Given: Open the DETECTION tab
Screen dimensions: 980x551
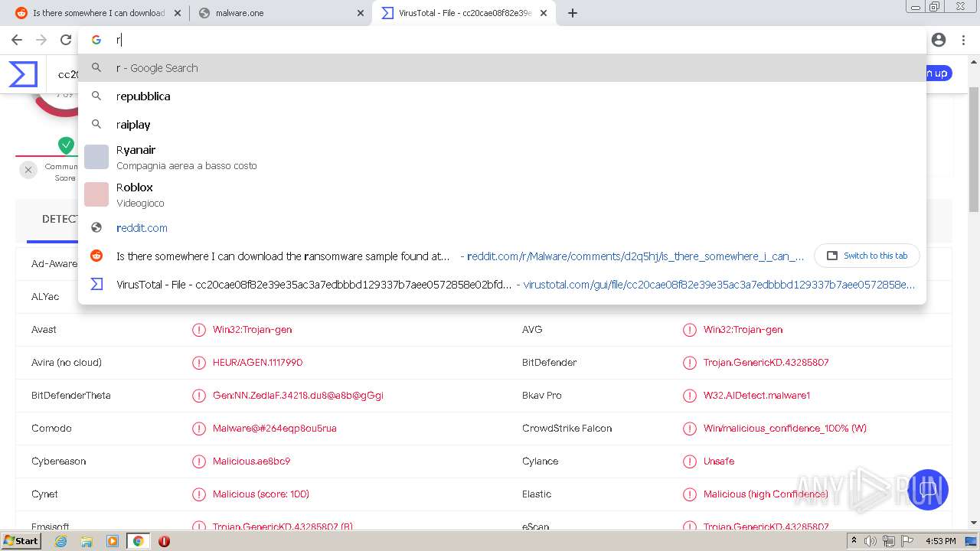Looking at the screenshot, I should pyautogui.click(x=60, y=220).
